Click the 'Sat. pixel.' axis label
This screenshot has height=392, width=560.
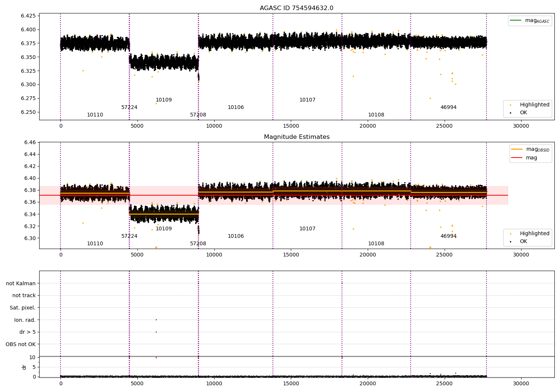click(23, 308)
